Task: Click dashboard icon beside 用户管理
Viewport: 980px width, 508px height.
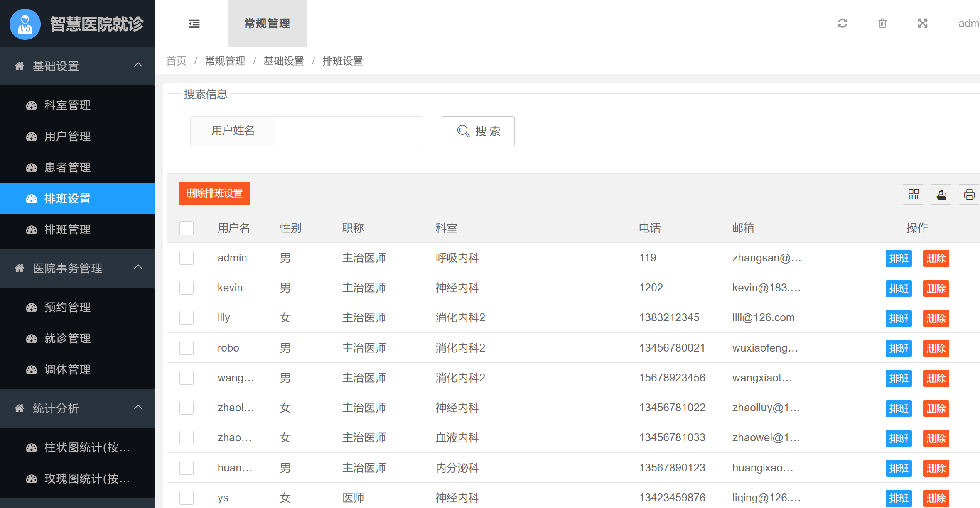Action: coord(32,137)
